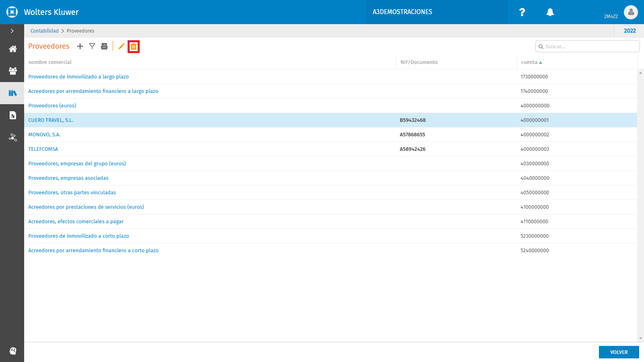Edit the selected proveedor with pencil icon
The image size is (644, 362).
pos(121,46)
